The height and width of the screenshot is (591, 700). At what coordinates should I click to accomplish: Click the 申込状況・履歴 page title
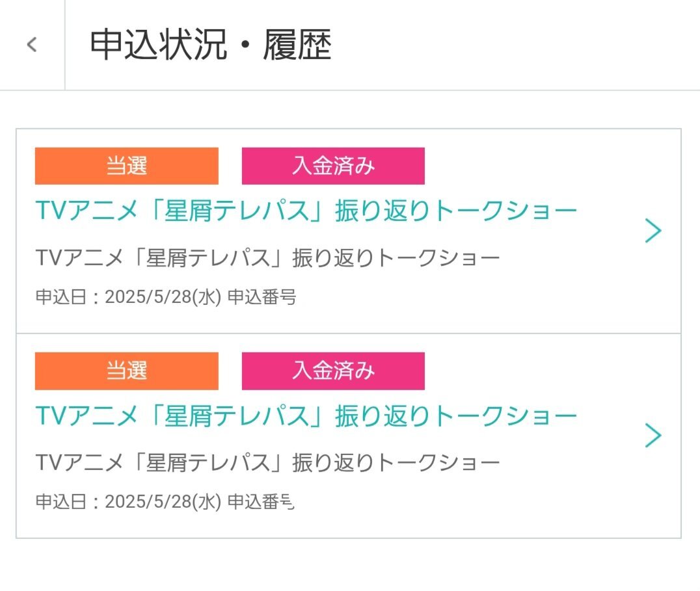[x=210, y=46]
